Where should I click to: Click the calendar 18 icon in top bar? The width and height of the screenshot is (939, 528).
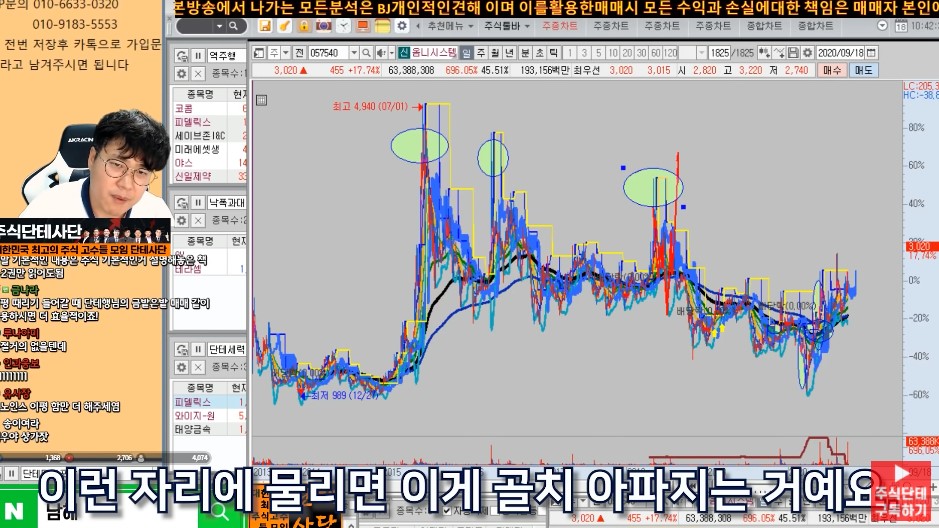pyautogui.click(x=901, y=26)
